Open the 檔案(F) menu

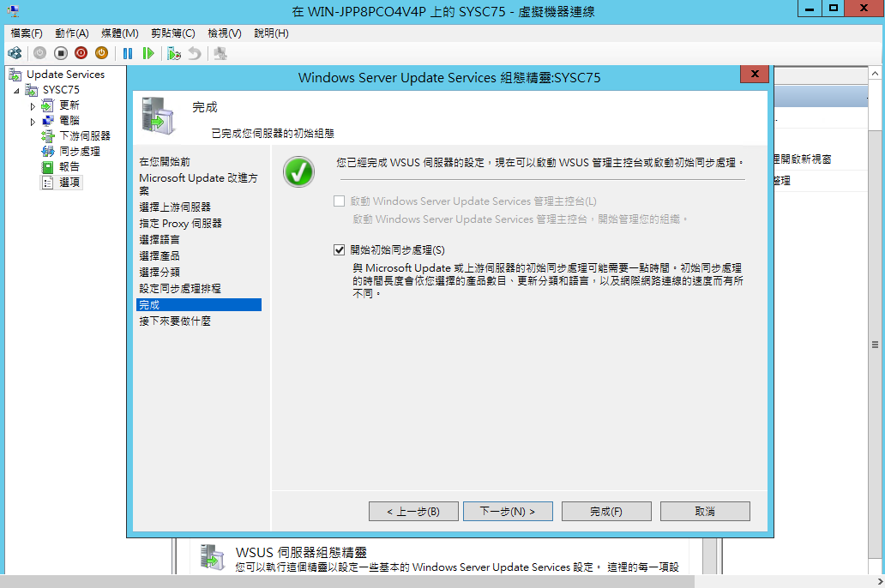click(x=26, y=33)
